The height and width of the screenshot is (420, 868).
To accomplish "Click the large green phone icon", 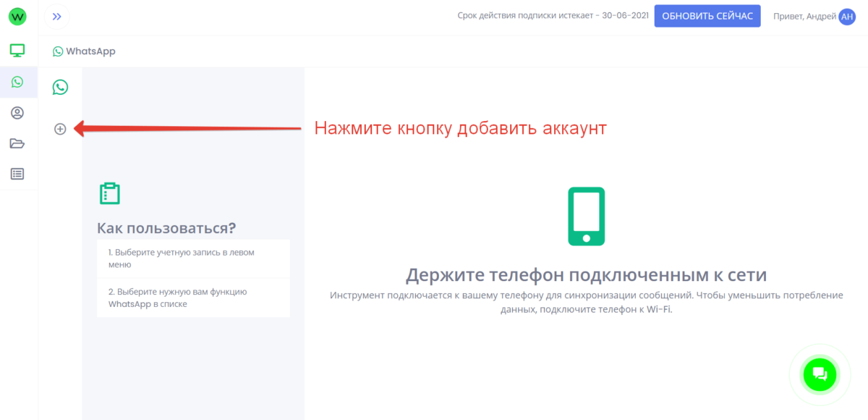I will pyautogui.click(x=586, y=217).
